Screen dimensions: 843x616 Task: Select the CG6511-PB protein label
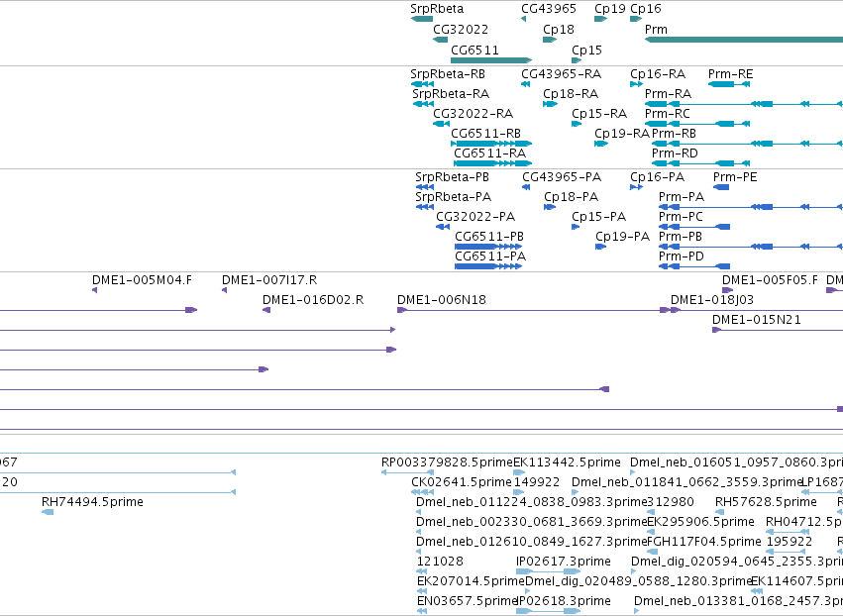click(x=489, y=237)
